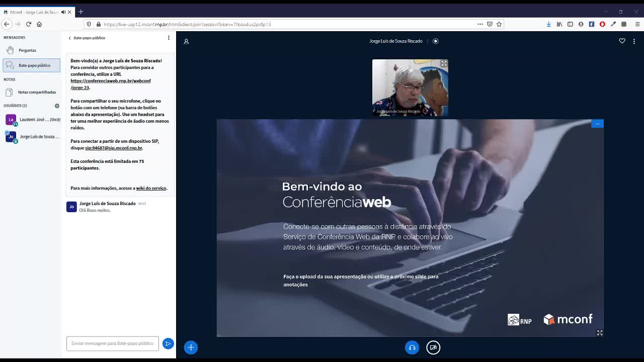This screenshot has width=644, height=362.
Task: Click the Jorge Luís chat message avatar
Action: pyautogui.click(x=71, y=207)
